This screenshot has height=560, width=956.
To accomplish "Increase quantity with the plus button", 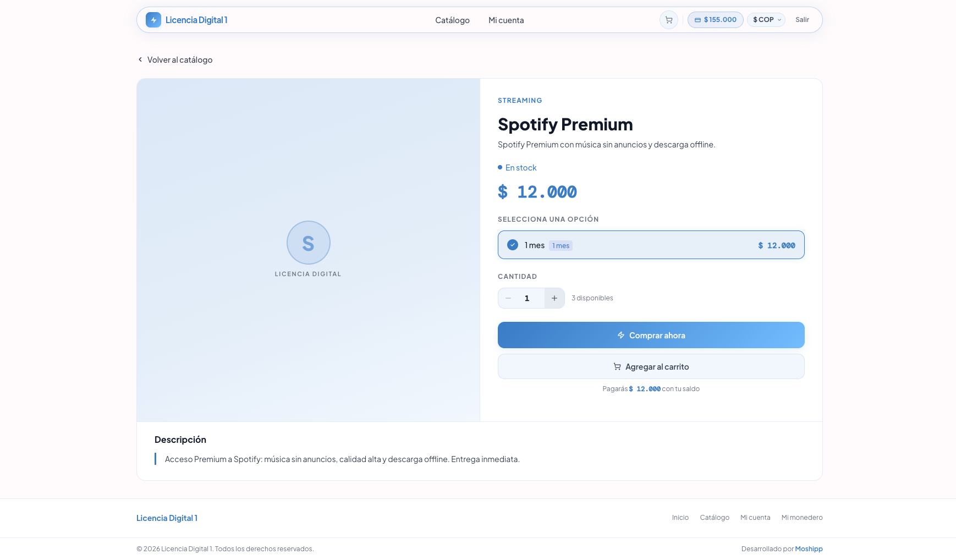I will pos(554,298).
